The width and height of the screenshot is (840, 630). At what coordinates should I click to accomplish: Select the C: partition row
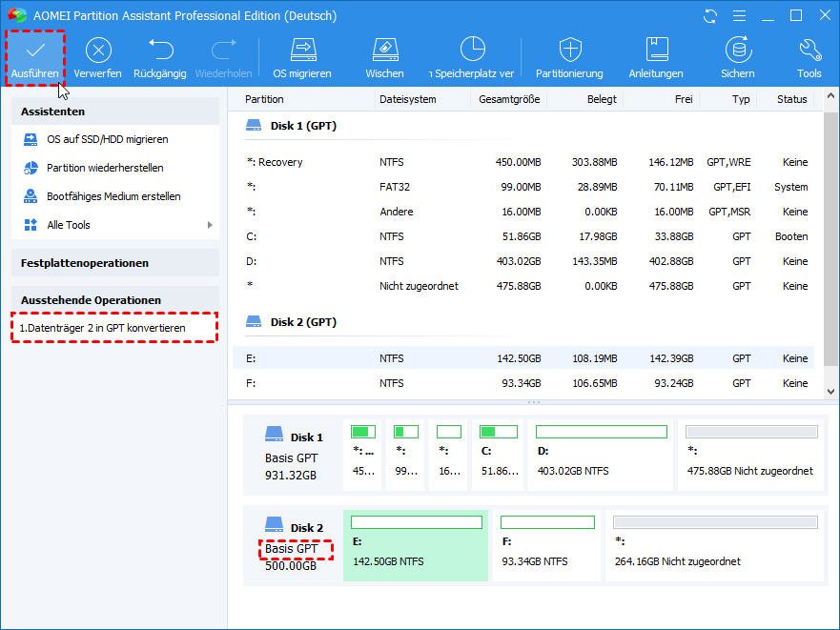pos(524,236)
